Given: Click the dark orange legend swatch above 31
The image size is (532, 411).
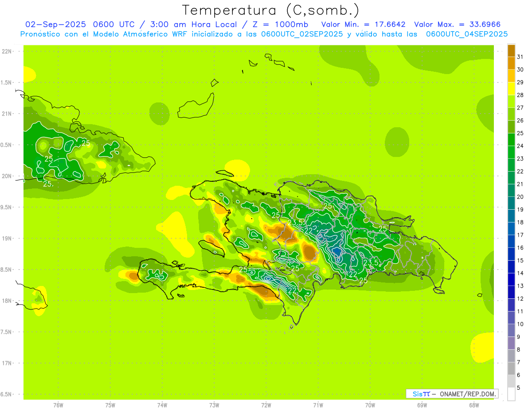Looking at the screenshot, I should 511,51.
